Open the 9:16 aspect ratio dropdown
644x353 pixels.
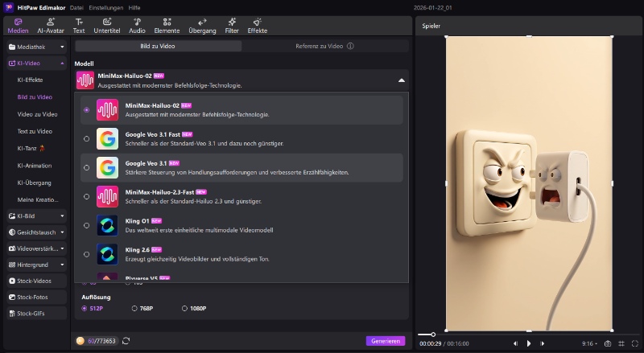[589, 343]
